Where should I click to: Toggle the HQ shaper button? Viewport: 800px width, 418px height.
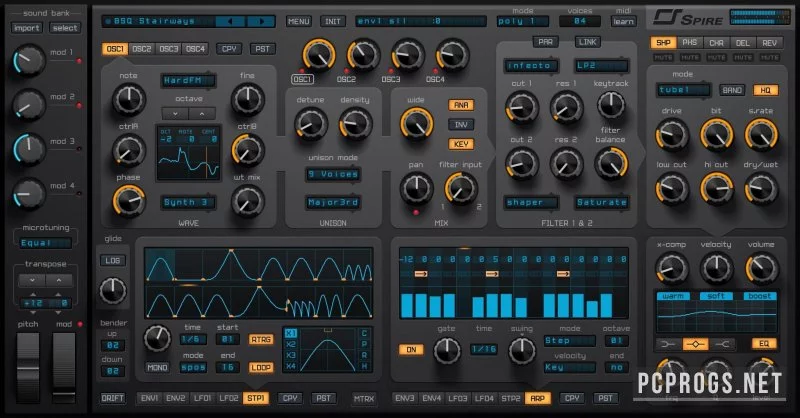(765, 90)
